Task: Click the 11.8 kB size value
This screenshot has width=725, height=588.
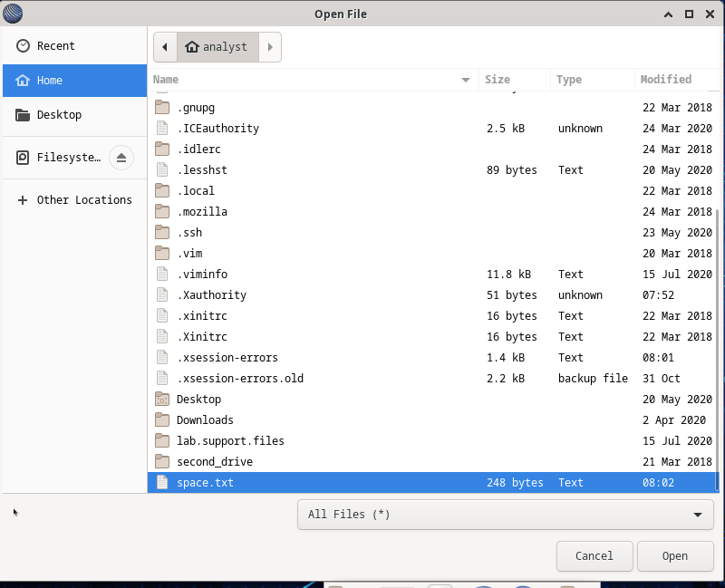Action: (x=508, y=274)
